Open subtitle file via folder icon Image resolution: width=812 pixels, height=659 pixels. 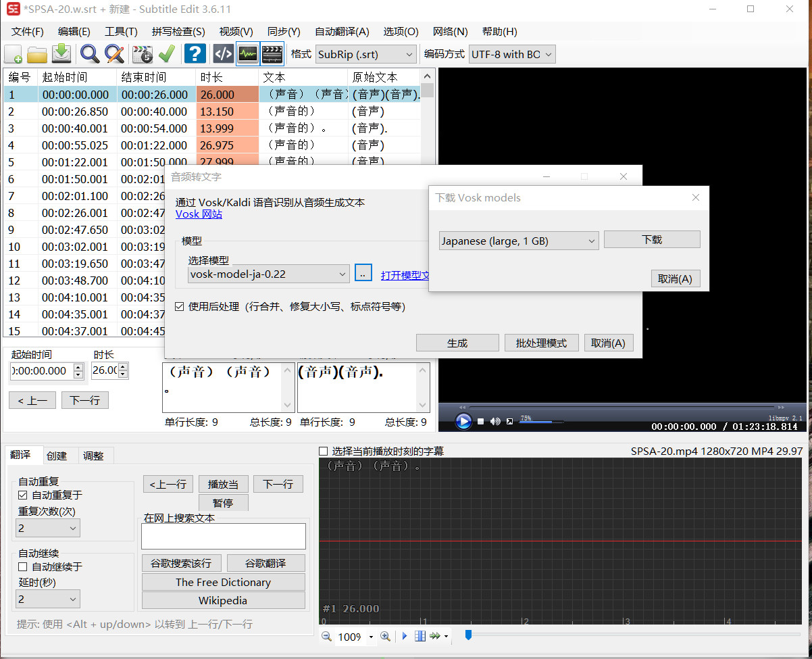[37, 54]
